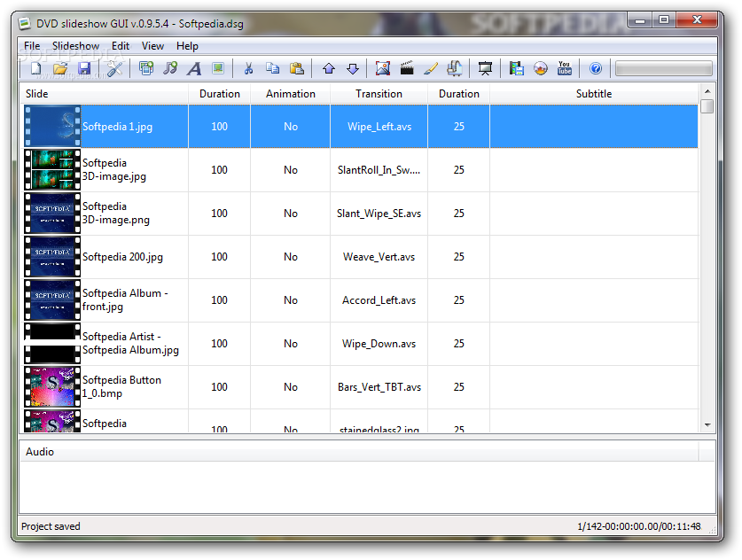Move the slide down with the down arrow
This screenshot has height=560, width=742.
click(353, 68)
